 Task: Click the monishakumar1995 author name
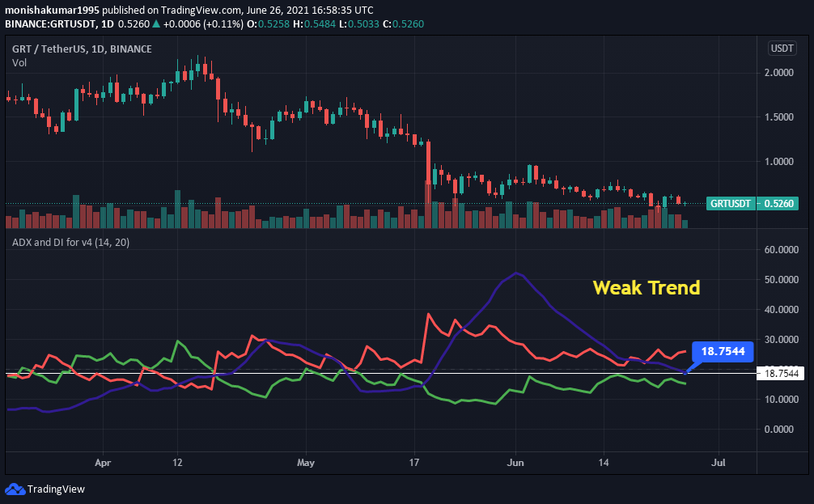click(53, 10)
